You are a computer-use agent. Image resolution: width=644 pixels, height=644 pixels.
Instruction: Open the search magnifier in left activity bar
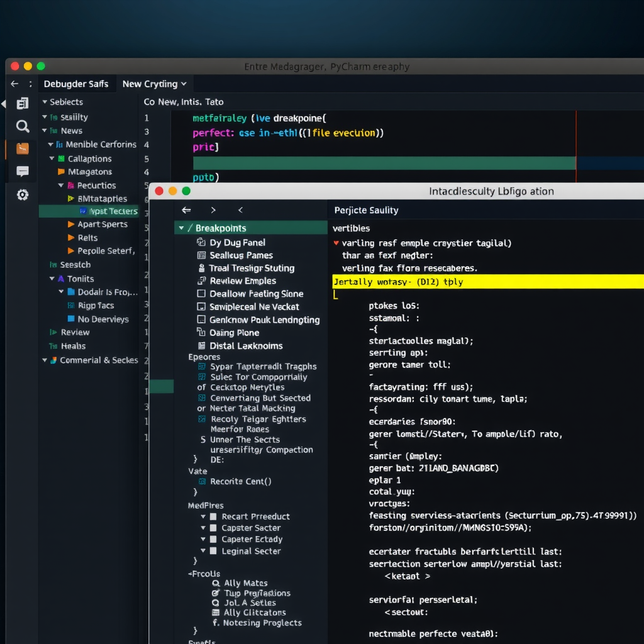pyautogui.click(x=22, y=126)
